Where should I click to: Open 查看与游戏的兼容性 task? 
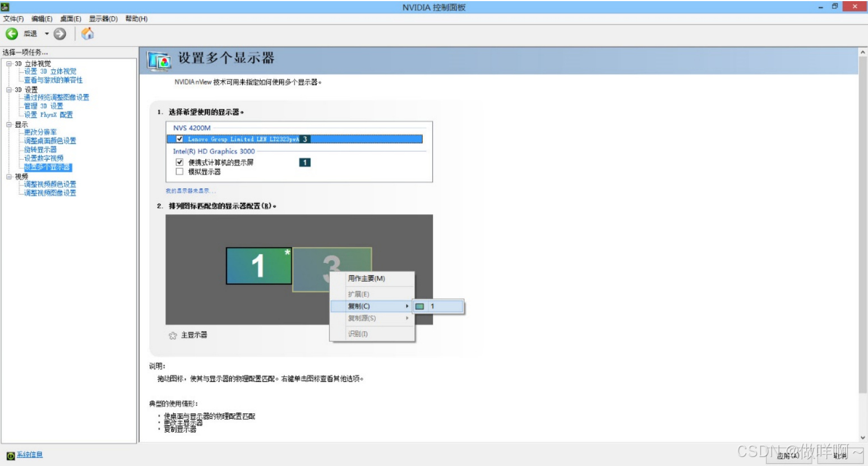pyautogui.click(x=53, y=80)
